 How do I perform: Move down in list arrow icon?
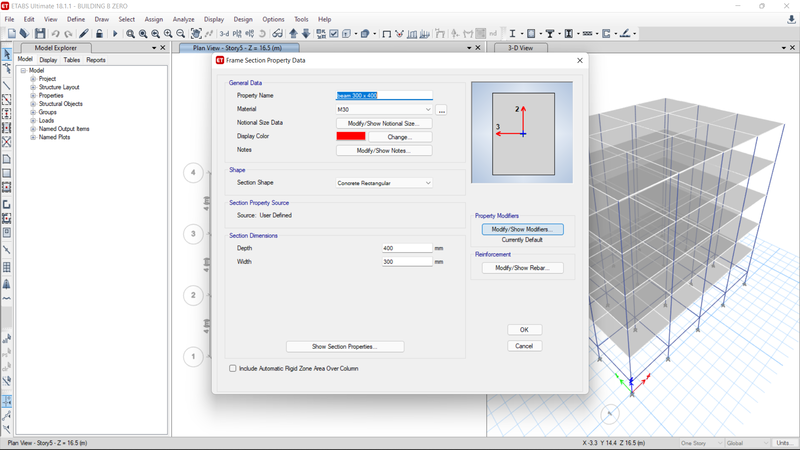coord(306,34)
